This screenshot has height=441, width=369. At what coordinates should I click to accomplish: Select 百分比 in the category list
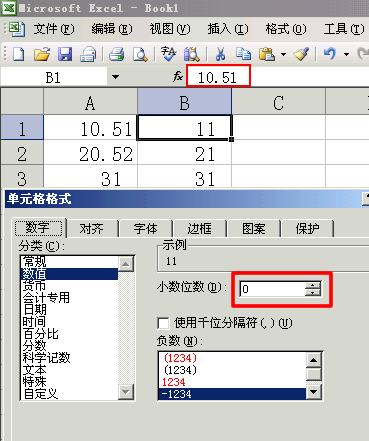click(x=69, y=334)
